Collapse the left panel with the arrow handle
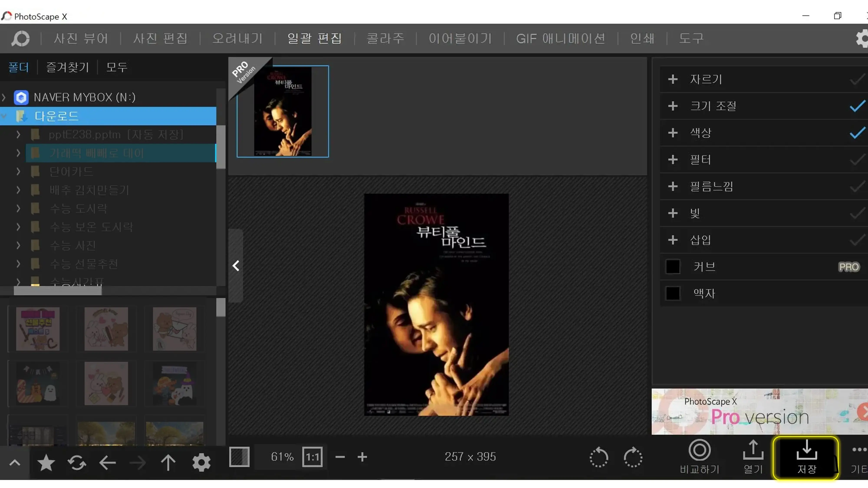This screenshot has height=488, width=868. [236, 266]
